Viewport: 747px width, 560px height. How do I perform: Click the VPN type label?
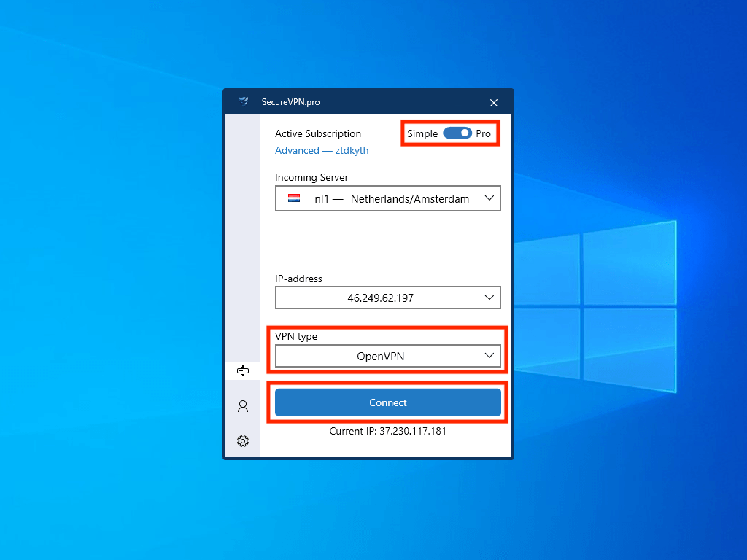tap(296, 336)
